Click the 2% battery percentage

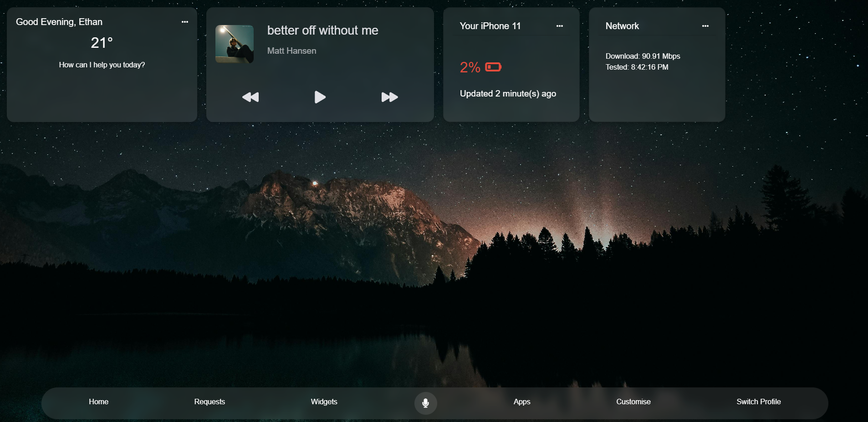[470, 67]
